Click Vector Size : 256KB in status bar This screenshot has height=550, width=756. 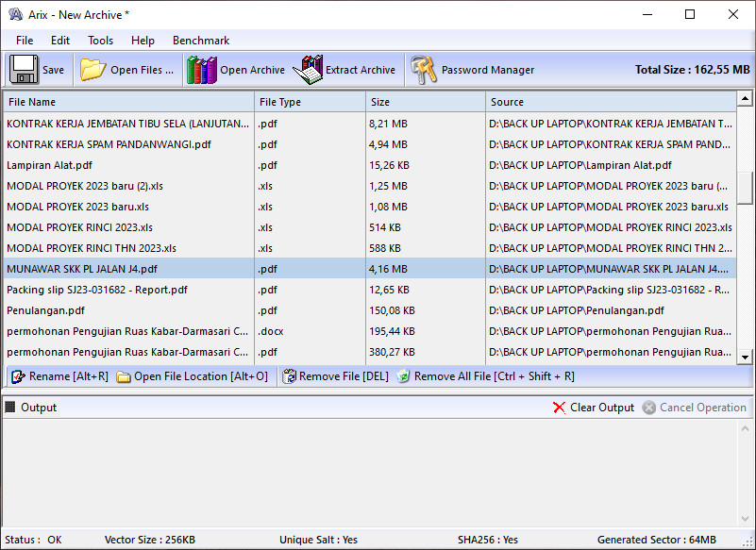click(150, 540)
